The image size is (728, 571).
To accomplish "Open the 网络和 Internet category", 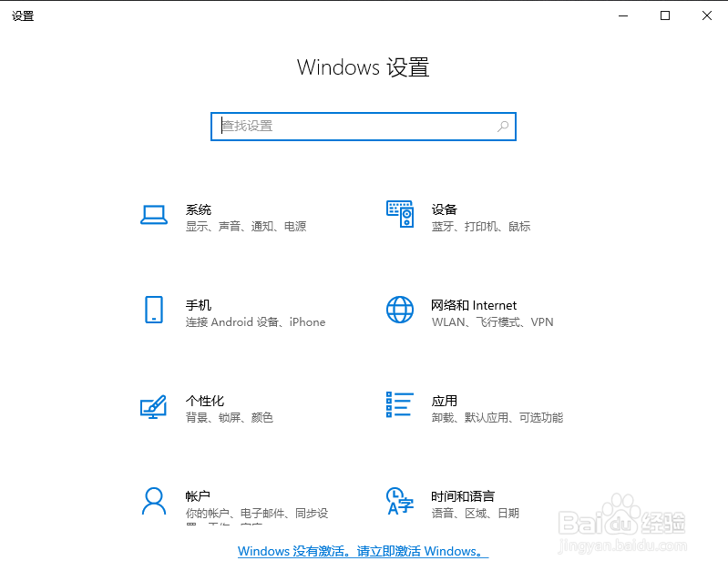I will tap(474, 305).
